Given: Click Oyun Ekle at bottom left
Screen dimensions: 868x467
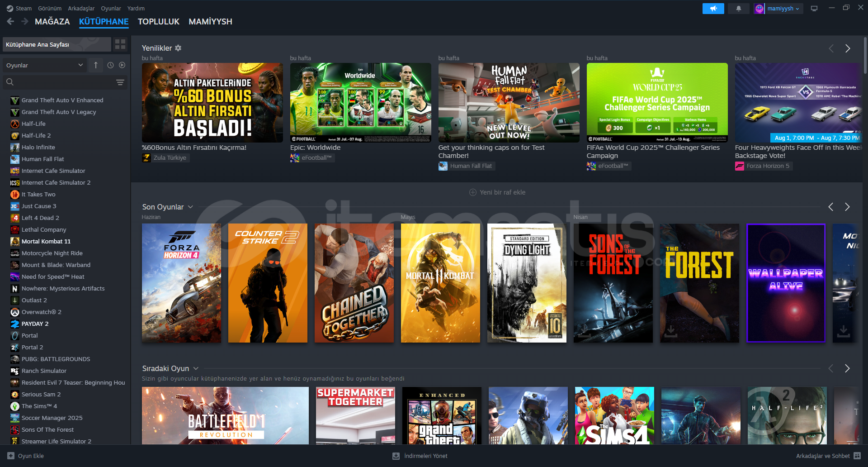Looking at the screenshot, I should [x=26, y=456].
